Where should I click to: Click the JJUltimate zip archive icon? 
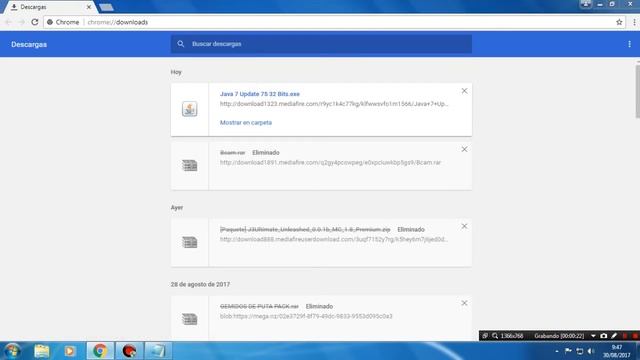pos(189,242)
